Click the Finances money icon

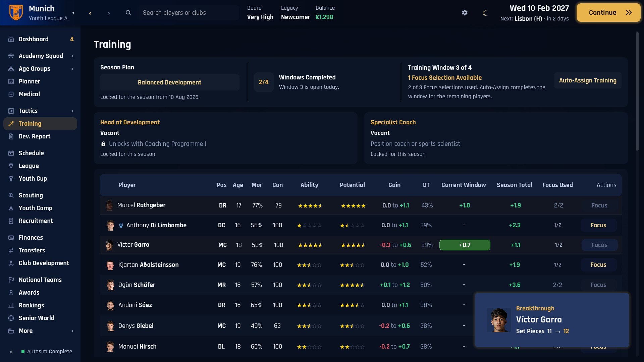[11, 238]
